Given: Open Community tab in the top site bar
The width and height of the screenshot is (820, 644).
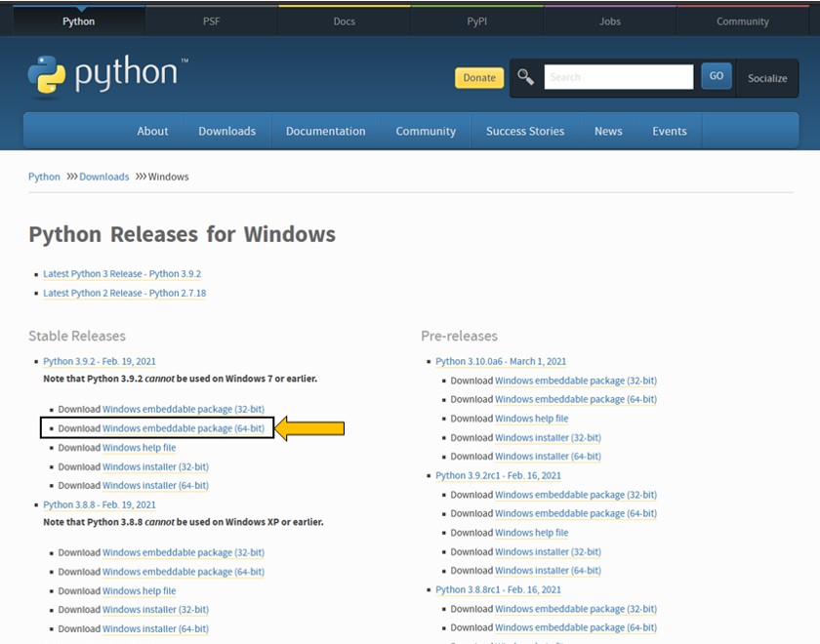Looking at the screenshot, I should click(743, 21).
